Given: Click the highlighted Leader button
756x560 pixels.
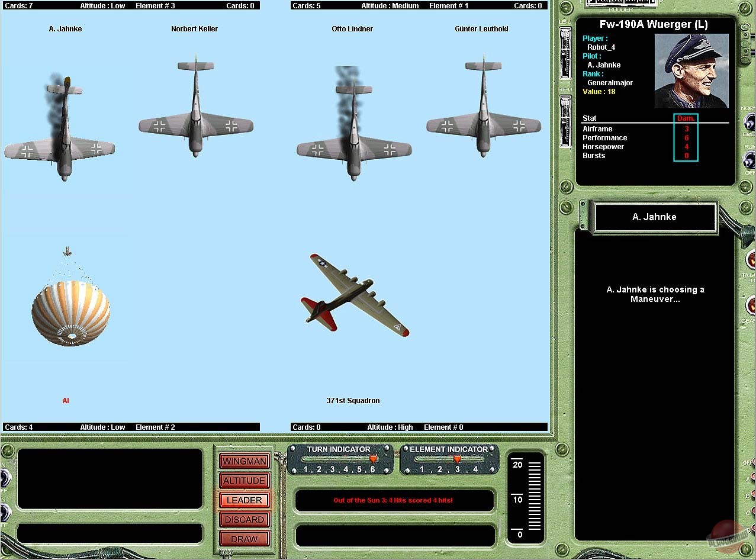Looking at the screenshot, I should (245, 500).
